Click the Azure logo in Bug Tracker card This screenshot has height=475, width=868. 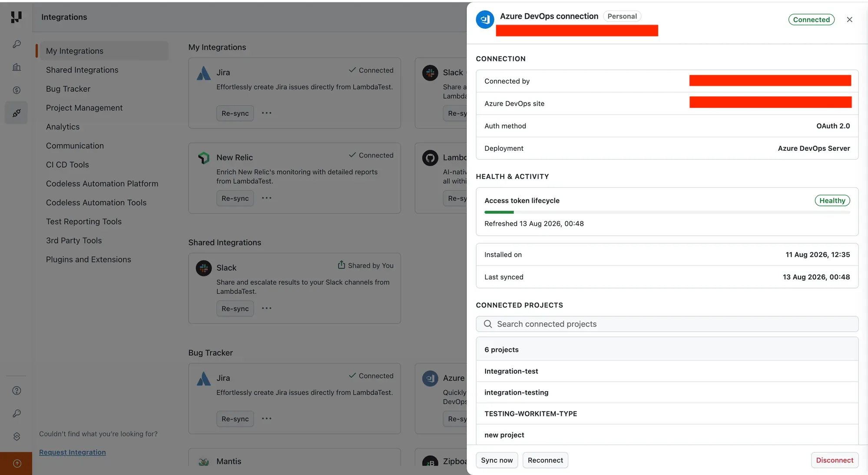[x=430, y=379]
